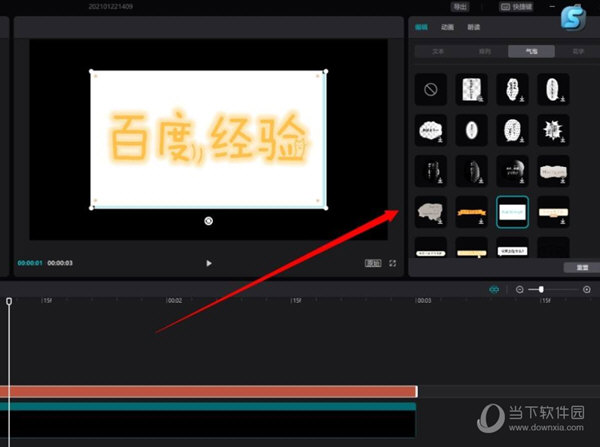Screen dimensions: 600x447
Task: Switch to the 动画 animation tab
Action: (x=447, y=27)
